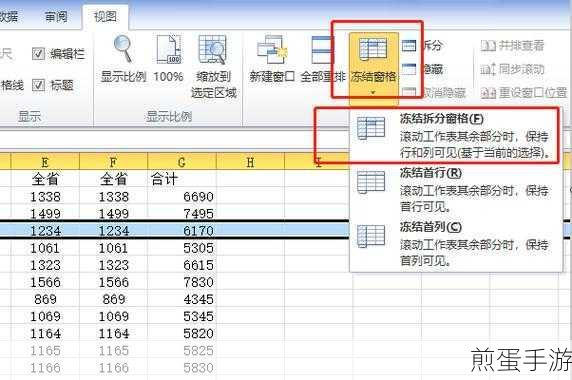Click 全省 header in column F
The image size is (572, 380).
pyautogui.click(x=113, y=179)
